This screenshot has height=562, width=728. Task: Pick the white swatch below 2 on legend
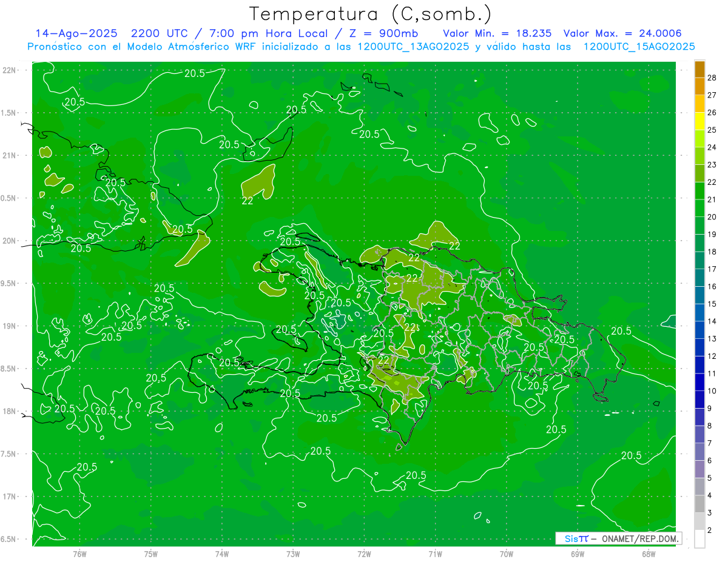699,539
